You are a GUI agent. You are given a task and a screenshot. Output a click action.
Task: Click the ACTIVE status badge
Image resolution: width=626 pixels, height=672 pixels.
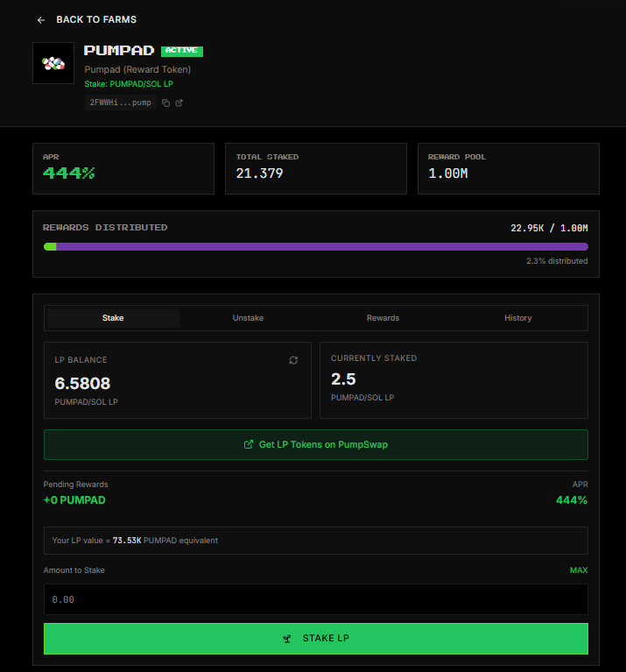pyautogui.click(x=182, y=51)
